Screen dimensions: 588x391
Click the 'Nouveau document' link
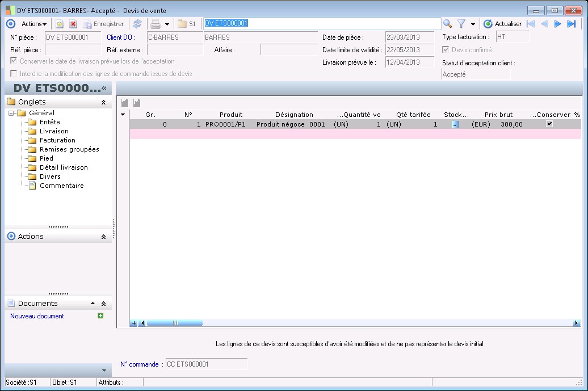pyautogui.click(x=37, y=316)
